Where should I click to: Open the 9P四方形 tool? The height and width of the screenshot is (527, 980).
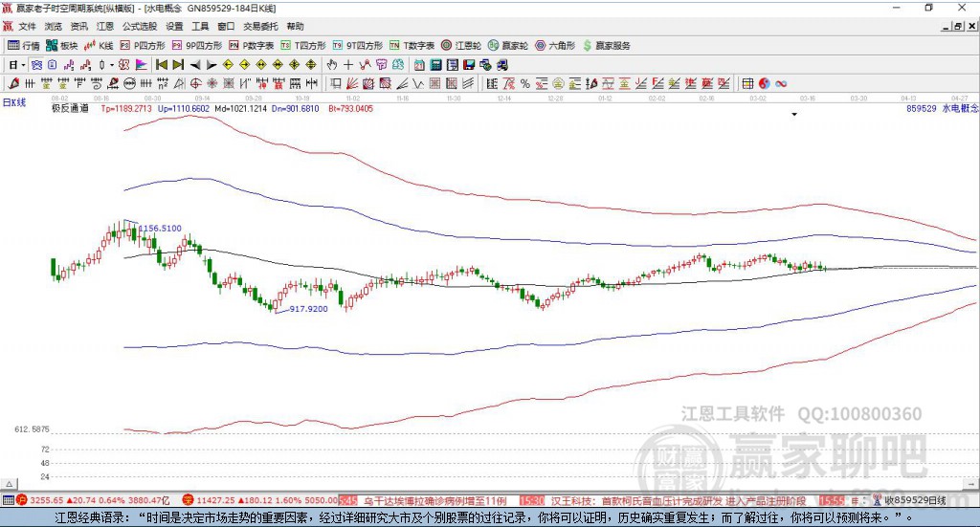197,46
